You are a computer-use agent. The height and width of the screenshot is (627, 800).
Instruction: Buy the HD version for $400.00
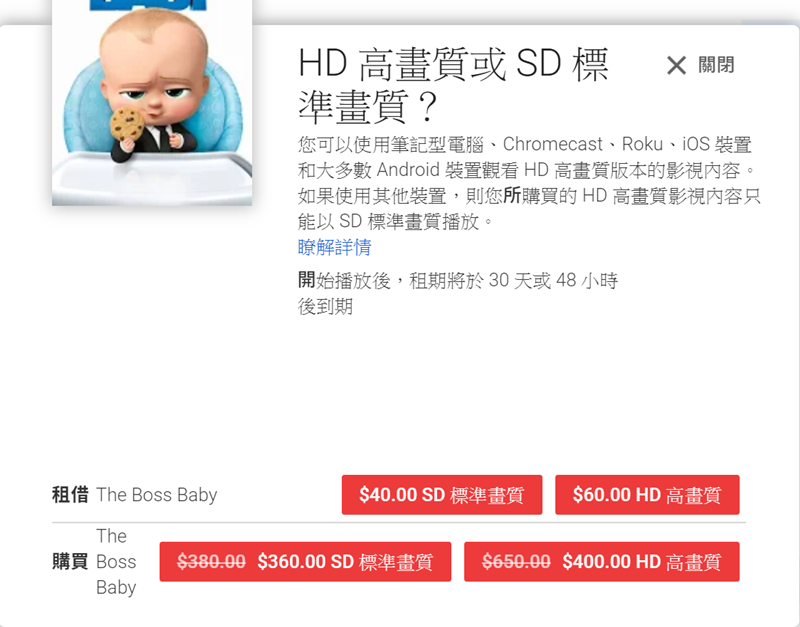pos(602,562)
